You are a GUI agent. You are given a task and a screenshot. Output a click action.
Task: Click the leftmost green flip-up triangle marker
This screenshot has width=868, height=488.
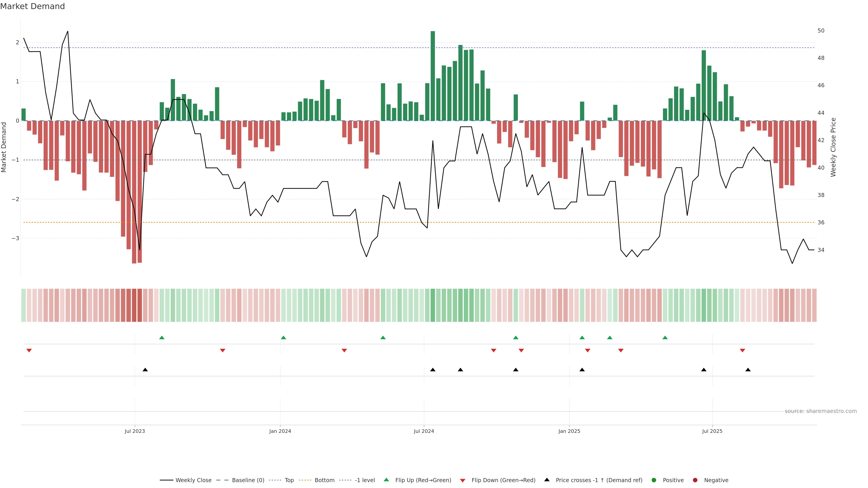[162, 338]
